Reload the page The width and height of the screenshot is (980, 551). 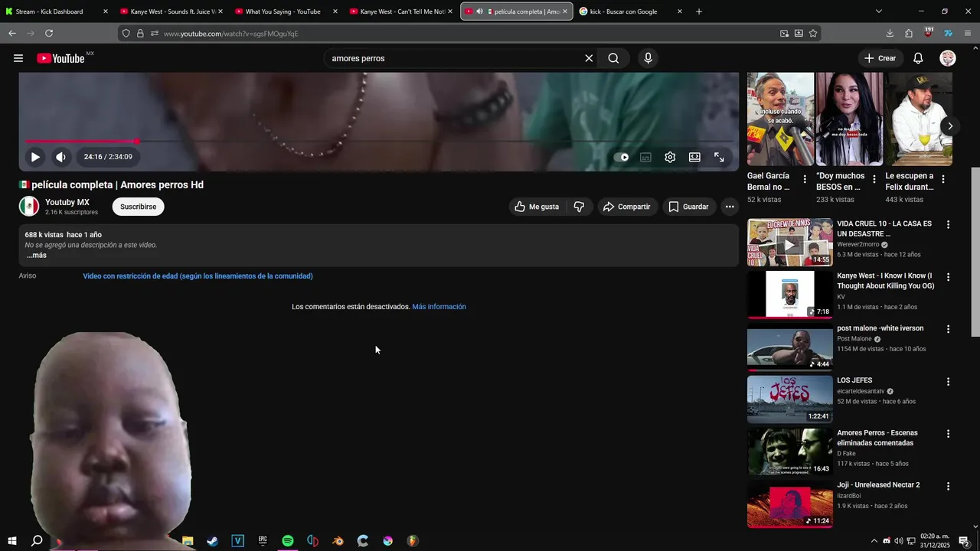coord(49,33)
